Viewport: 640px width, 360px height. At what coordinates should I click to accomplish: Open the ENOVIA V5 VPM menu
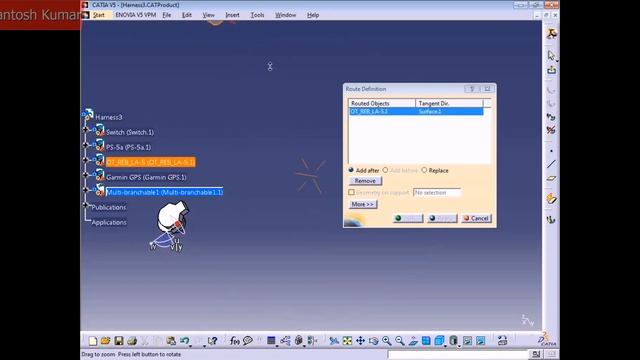coord(136,15)
